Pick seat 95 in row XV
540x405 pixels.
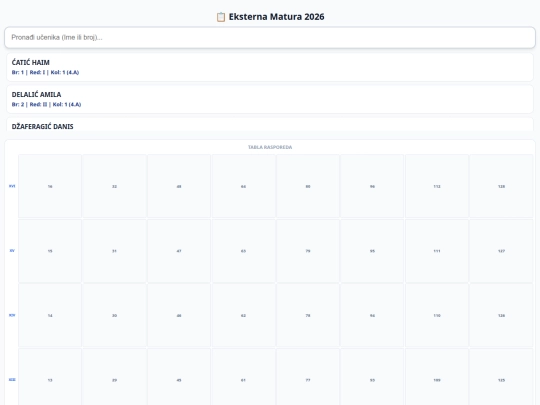pyautogui.click(x=372, y=251)
